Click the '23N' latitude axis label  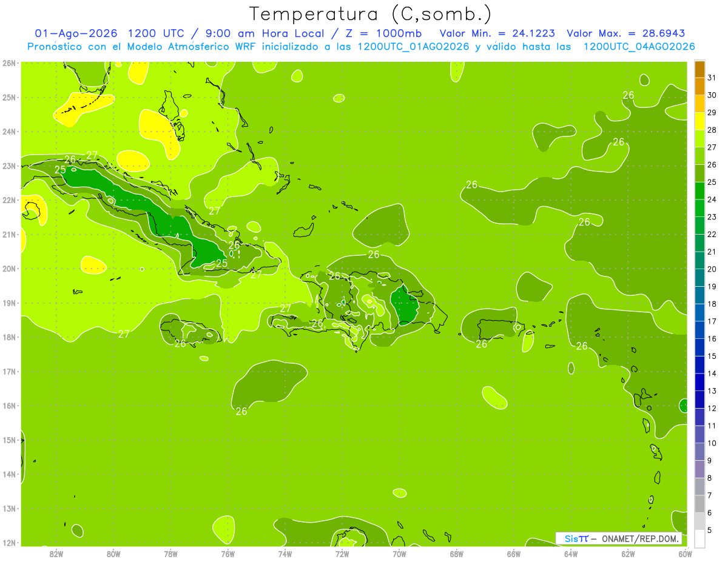(x=9, y=166)
